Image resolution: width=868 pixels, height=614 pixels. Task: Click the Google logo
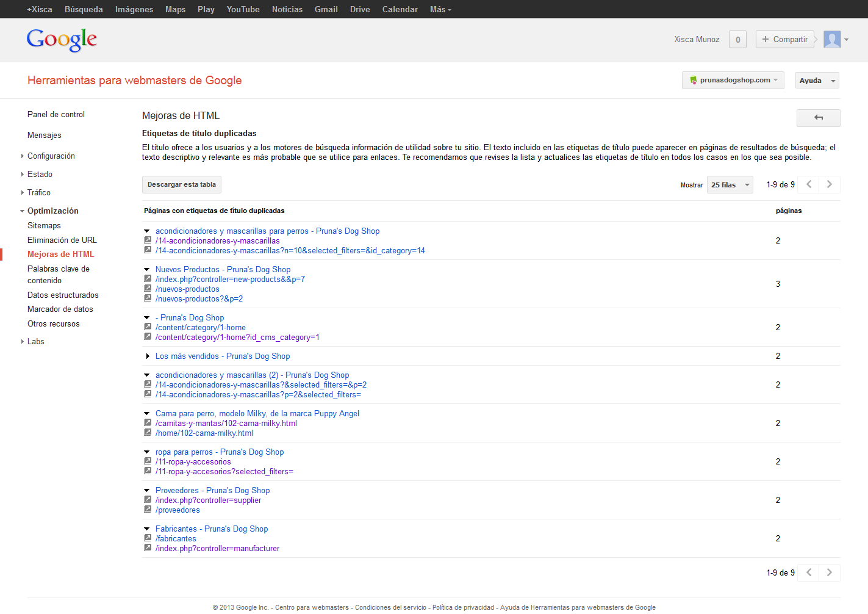click(x=62, y=40)
